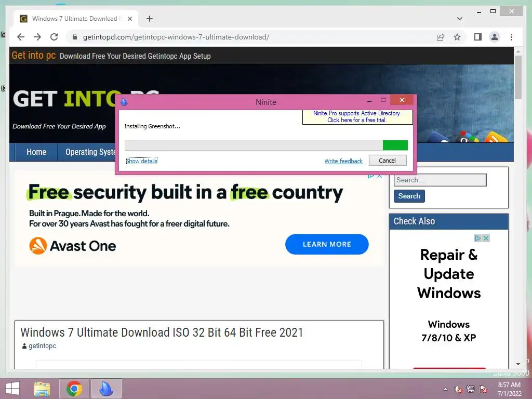The width and height of the screenshot is (532, 399).
Task: Close the Repair & Update Windows ad
Action: tap(486, 238)
